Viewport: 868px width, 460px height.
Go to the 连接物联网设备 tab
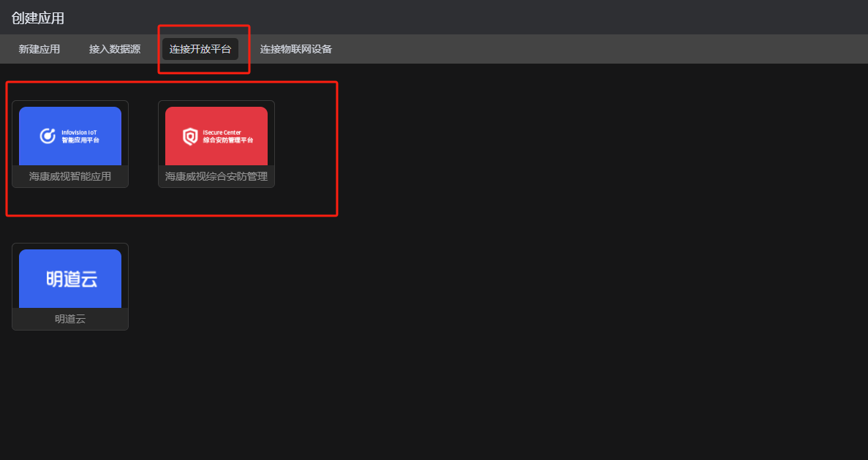pos(296,49)
